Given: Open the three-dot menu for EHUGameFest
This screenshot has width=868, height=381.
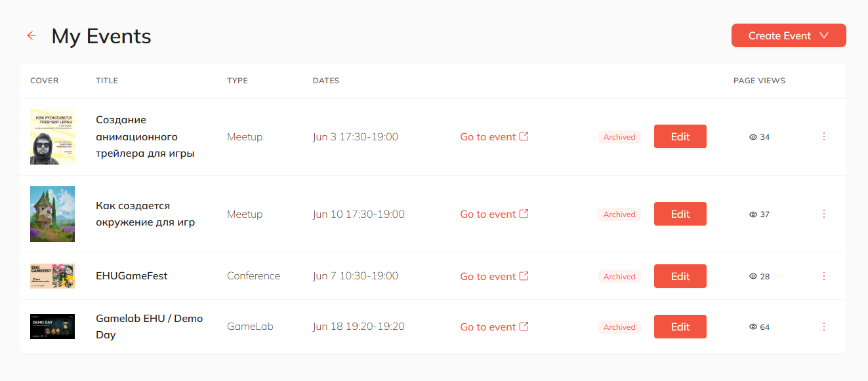Looking at the screenshot, I should click(x=823, y=276).
